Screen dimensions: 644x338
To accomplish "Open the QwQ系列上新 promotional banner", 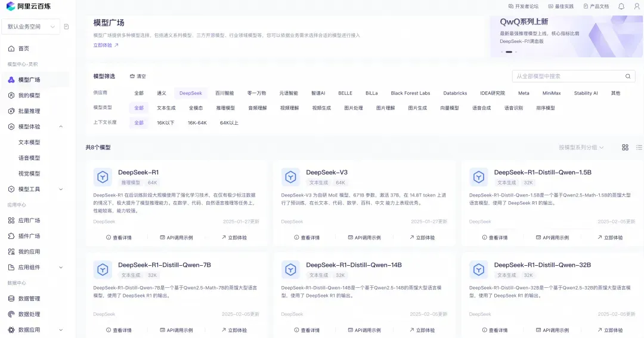I will tap(567, 36).
